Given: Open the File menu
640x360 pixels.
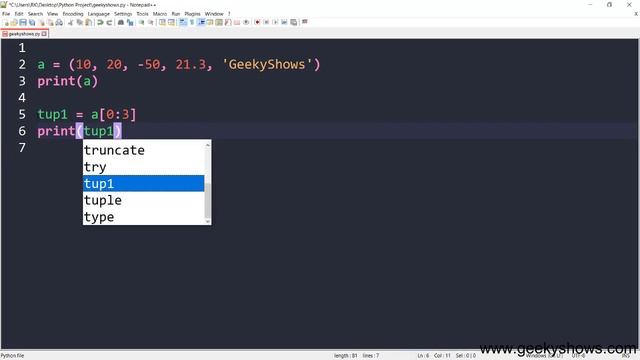Looking at the screenshot, I should [x=6, y=14].
